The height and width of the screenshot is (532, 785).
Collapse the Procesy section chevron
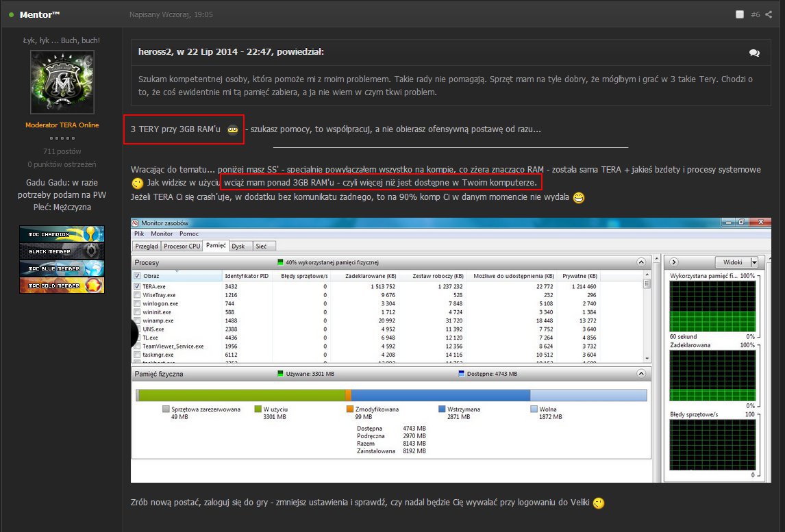pyautogui.click(x=641, y=262)
